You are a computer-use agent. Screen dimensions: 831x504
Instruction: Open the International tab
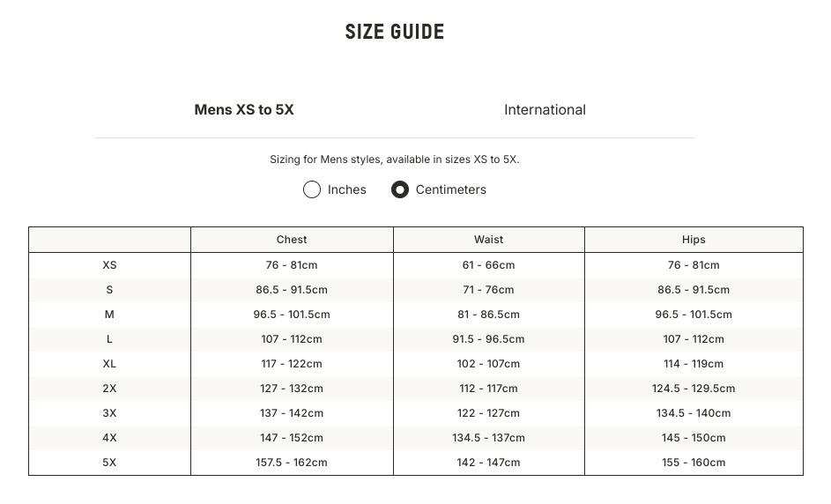545,110
